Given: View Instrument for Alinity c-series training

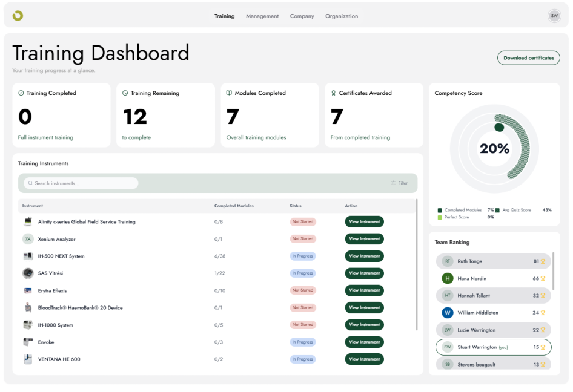Looking at the screenshot, I should tap(365, 221).
